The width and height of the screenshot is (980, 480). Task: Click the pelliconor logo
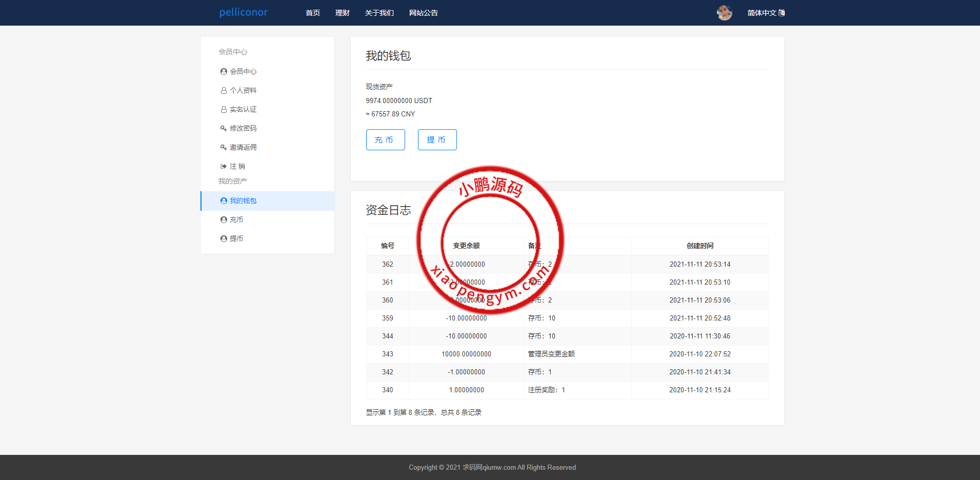click(x=243, y=12)
